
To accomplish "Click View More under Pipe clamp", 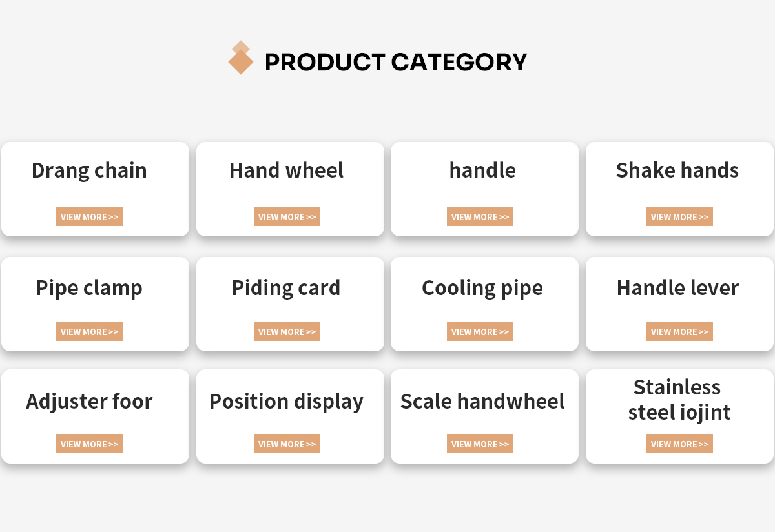I will click(x=89, y=331).
